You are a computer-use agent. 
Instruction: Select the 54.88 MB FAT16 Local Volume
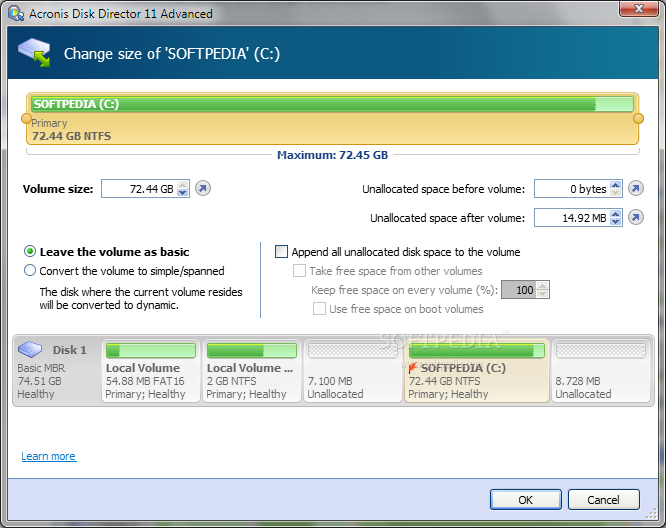tap(151, 370)
